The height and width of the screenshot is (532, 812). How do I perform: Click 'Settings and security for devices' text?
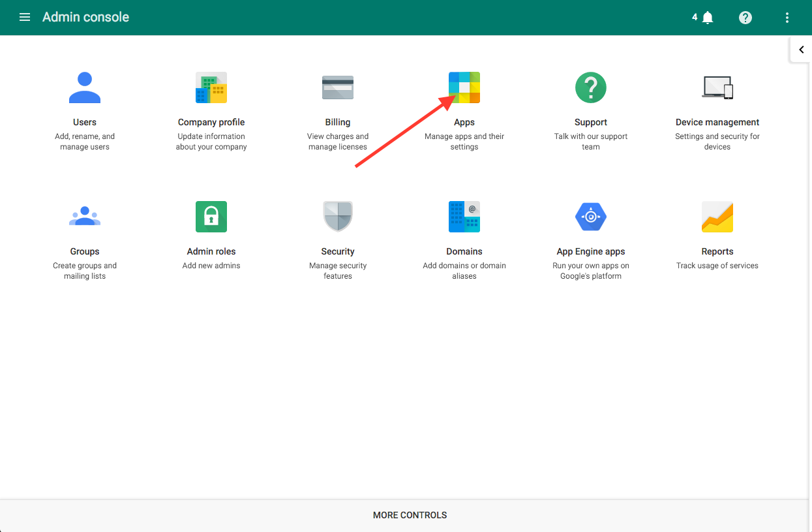(717, 142)
